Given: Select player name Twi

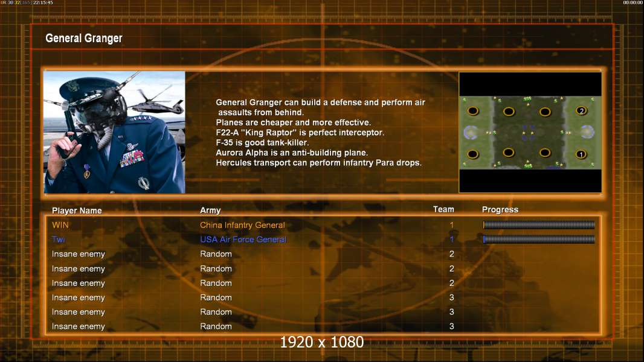Looking at the screenshot, I should 59,240.
